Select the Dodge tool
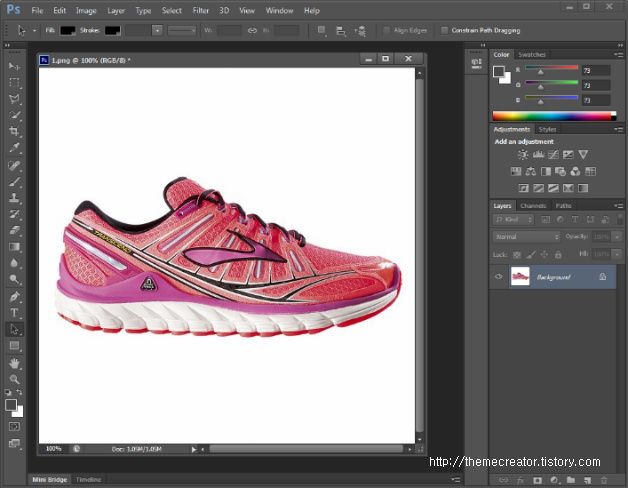The width and height of the screenshot is (628, 488). (14, 279)
